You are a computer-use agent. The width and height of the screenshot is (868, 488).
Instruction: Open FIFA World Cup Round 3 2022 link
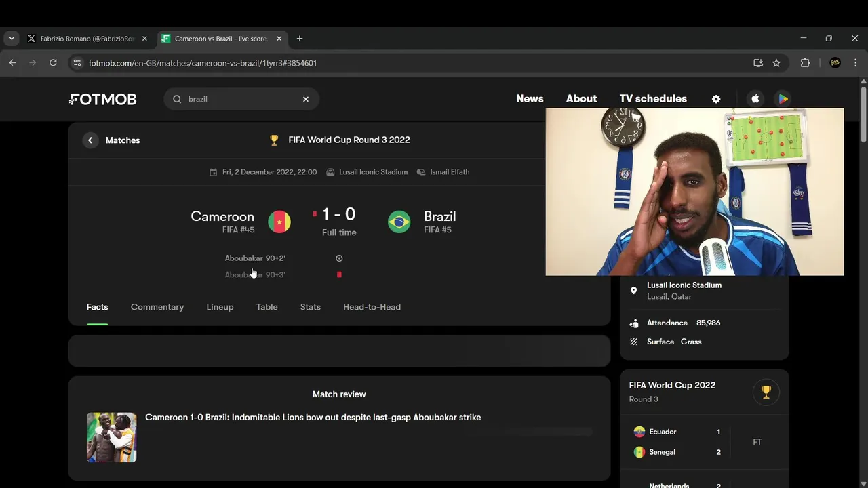pos(349,140)
